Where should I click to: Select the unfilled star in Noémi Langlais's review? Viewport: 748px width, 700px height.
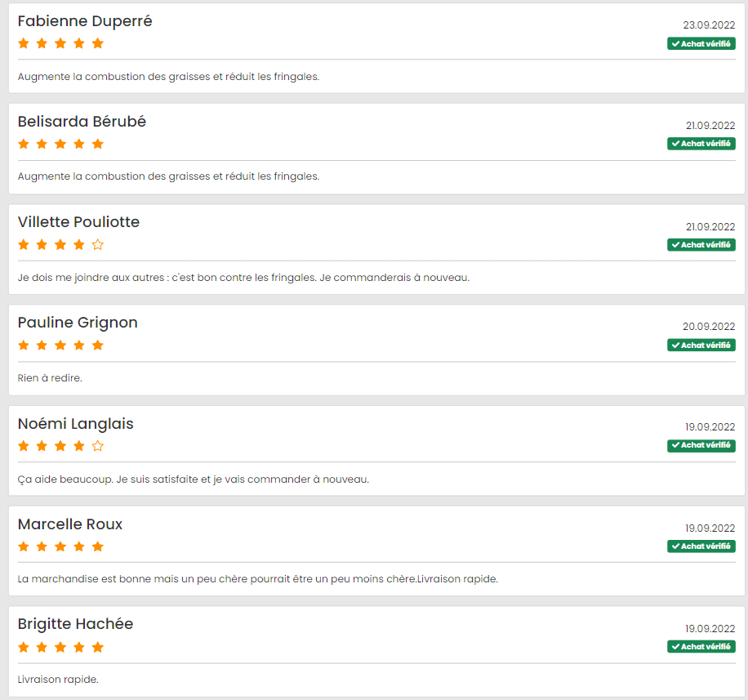pos(98,446)
